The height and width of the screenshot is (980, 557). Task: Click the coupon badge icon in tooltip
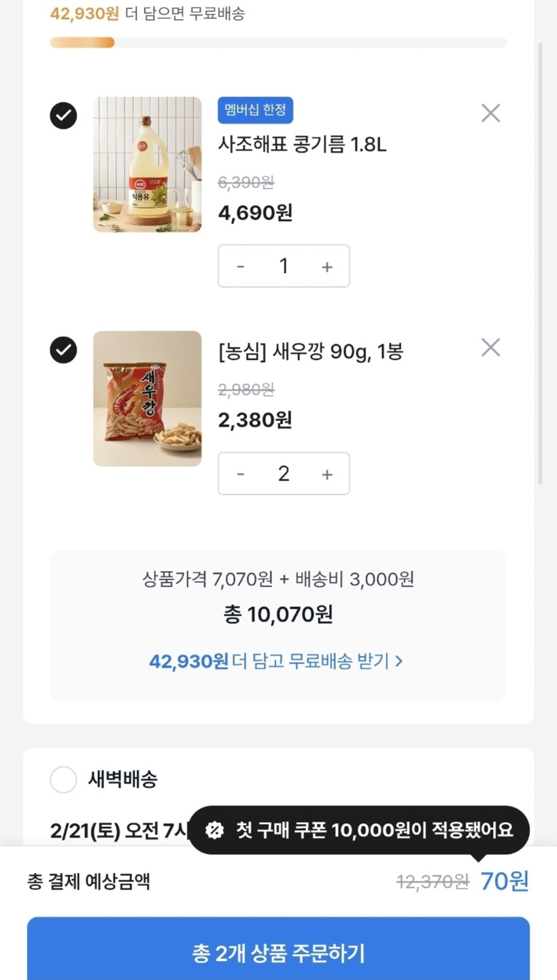point(214,830)
